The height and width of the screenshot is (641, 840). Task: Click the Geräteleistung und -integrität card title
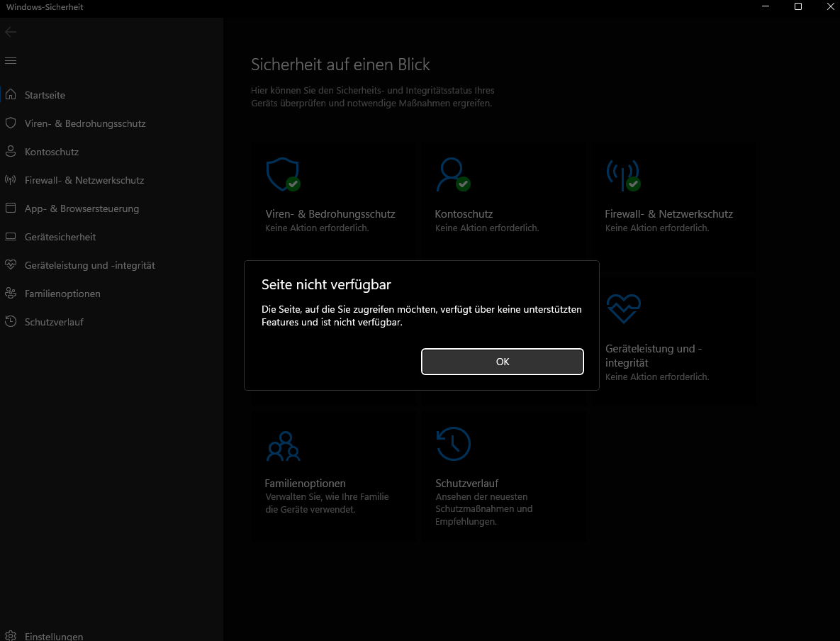tap(654, 355)
